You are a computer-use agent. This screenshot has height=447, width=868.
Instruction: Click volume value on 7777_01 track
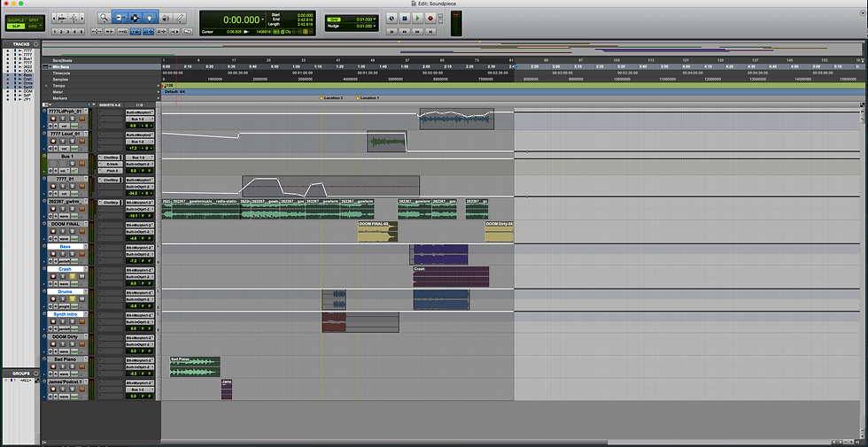pos(133,193)
